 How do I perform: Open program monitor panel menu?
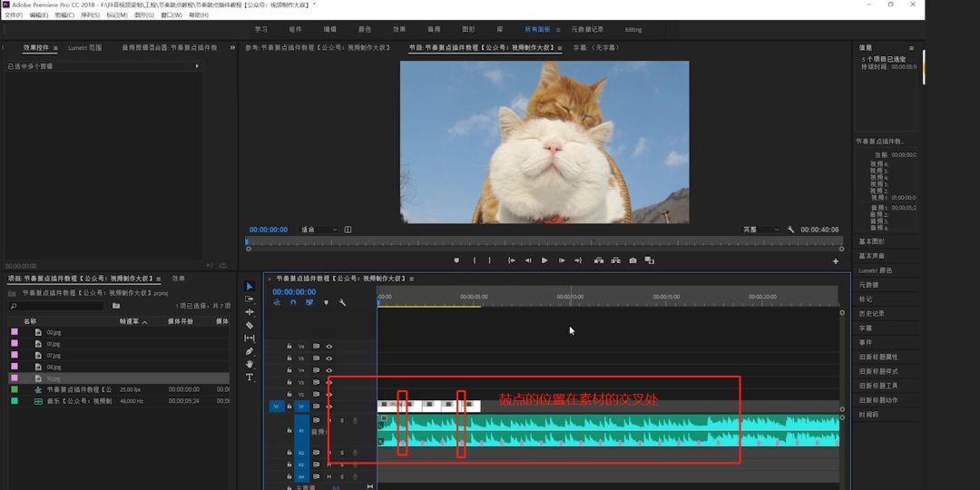click(x=559, y=47)
